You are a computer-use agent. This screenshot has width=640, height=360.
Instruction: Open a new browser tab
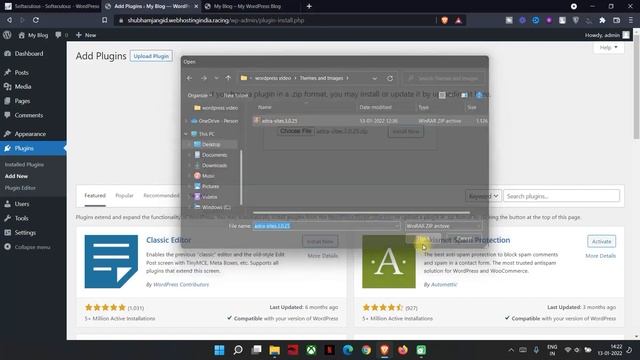[309, 6]
